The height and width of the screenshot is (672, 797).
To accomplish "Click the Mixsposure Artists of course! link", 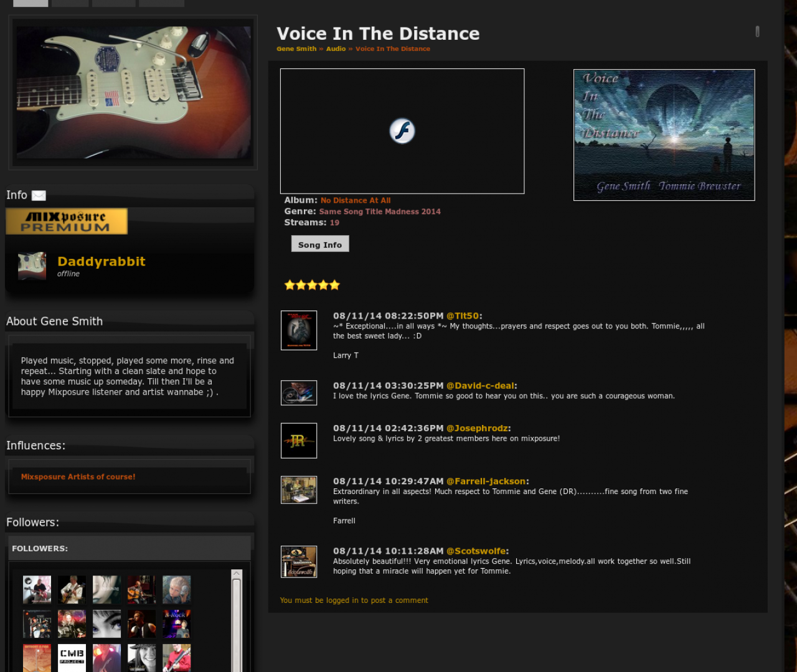I will (x=78, y=477).
